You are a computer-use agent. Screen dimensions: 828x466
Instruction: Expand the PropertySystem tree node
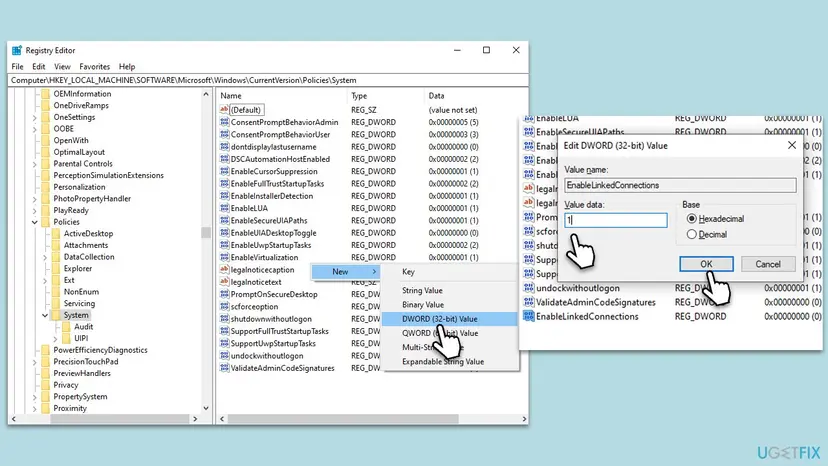coord(35,397)
